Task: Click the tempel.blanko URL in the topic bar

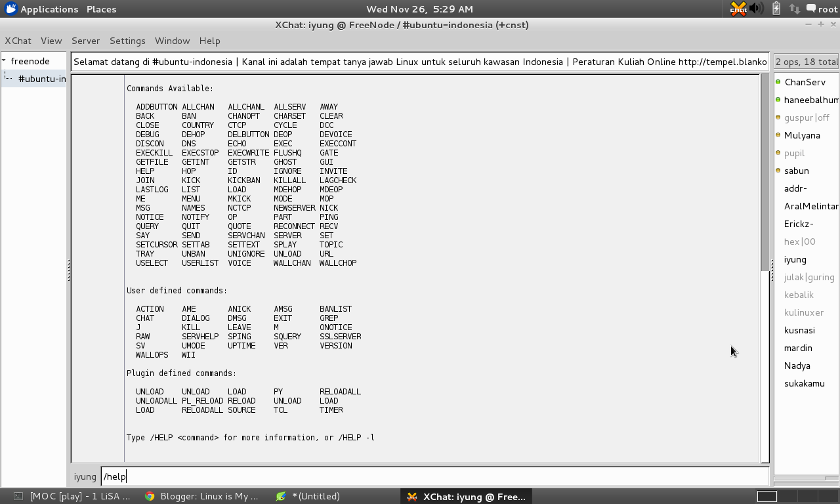Action: [722, 62]
